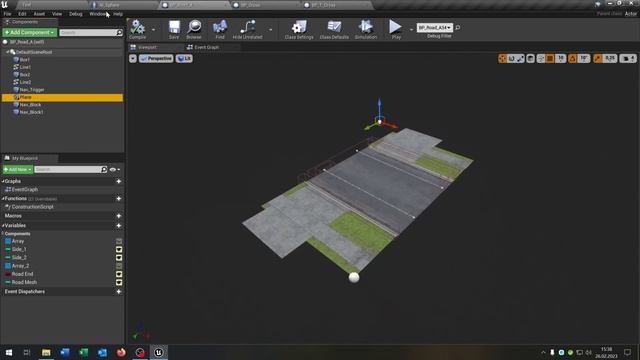Click Add New button in My Blueprint
The width and height of the screenshot is (640, 360).
click(18, 169)
